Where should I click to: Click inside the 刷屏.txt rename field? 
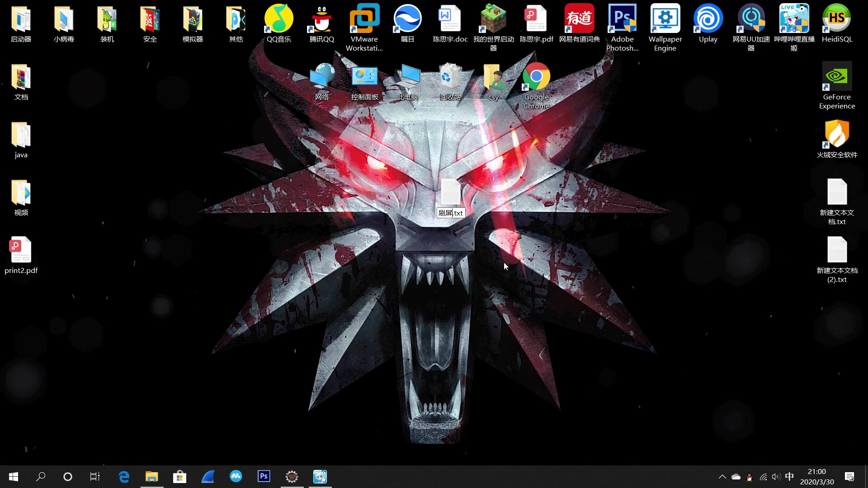(x=450, y=213)
